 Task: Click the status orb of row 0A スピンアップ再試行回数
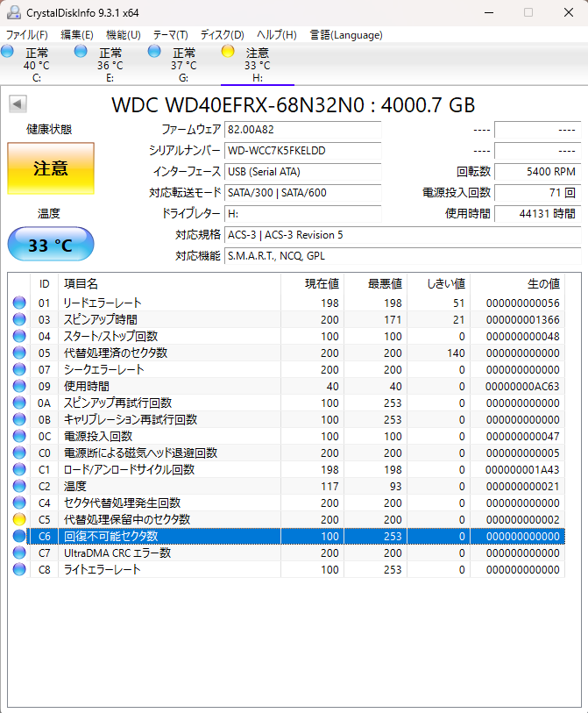19,403
